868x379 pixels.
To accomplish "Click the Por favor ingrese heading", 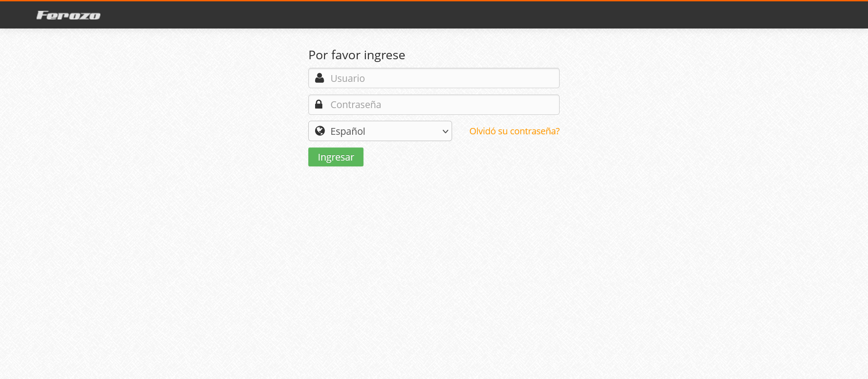I will click(x=357, y=55).
